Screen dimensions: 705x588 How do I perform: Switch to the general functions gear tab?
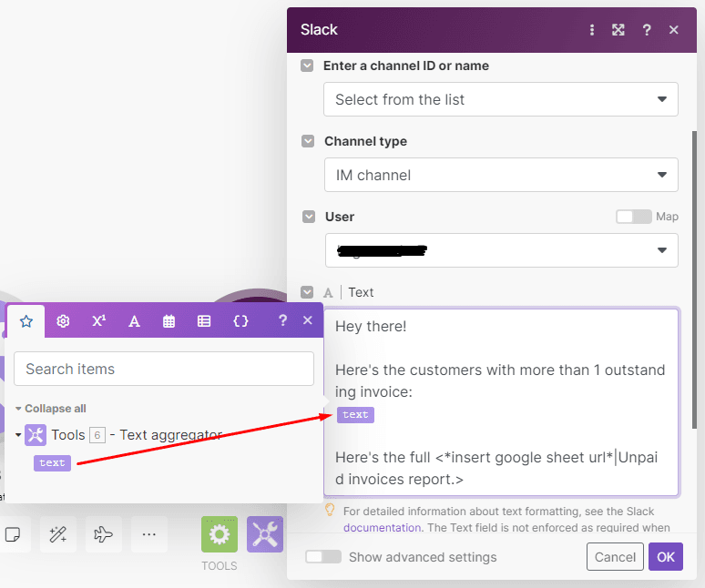[x=63, y=320]
